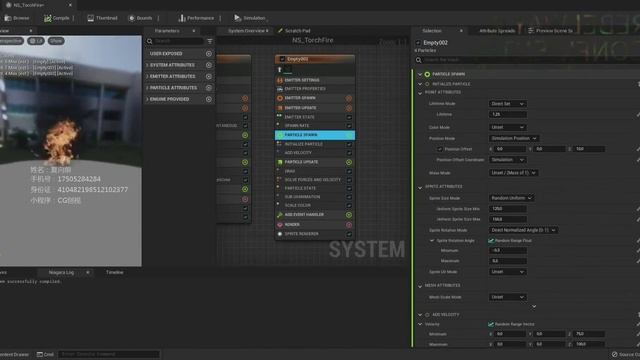Open filter options in Parameters panel

click(x=210, y=41)
